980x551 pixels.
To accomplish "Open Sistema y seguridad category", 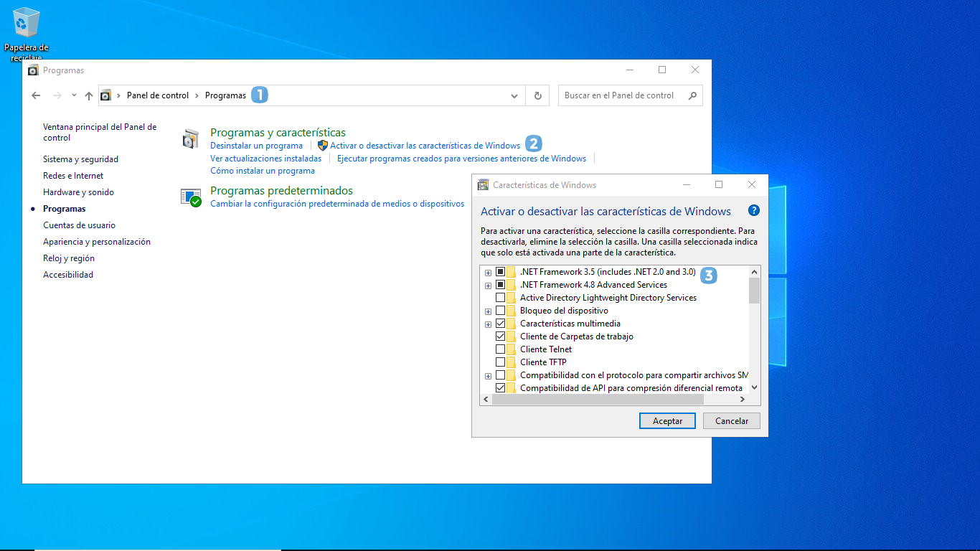I will (80, 159).
